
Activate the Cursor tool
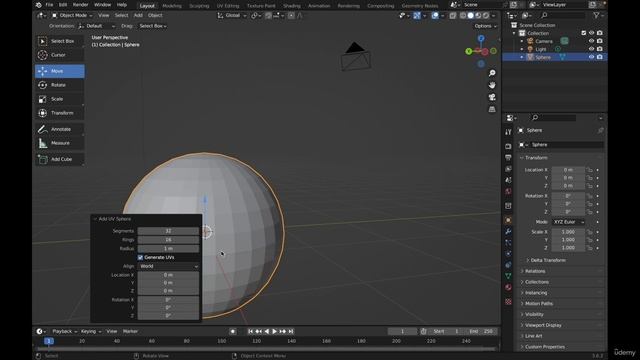[x=60, y=55]
